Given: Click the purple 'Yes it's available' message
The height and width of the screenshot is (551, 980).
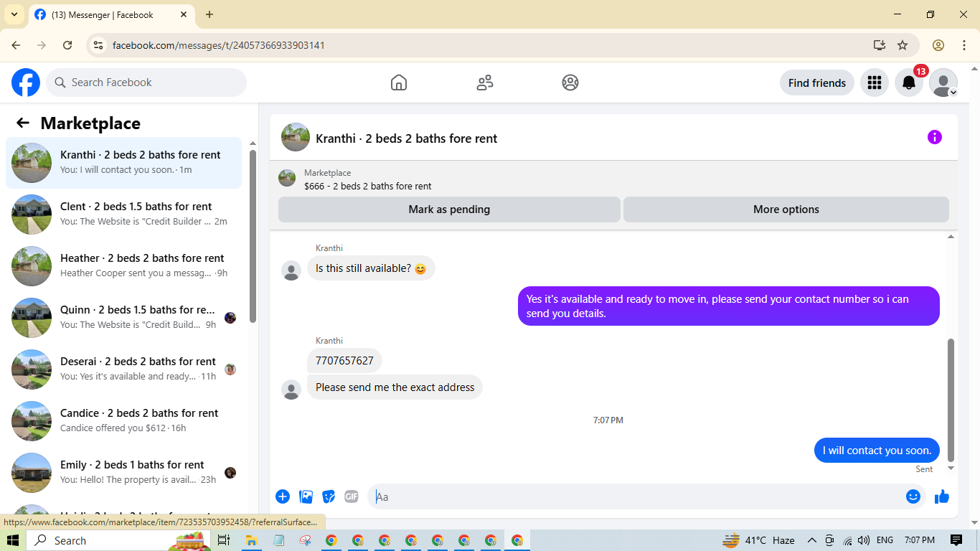Looking at the screenshot, I should [728, 306].
